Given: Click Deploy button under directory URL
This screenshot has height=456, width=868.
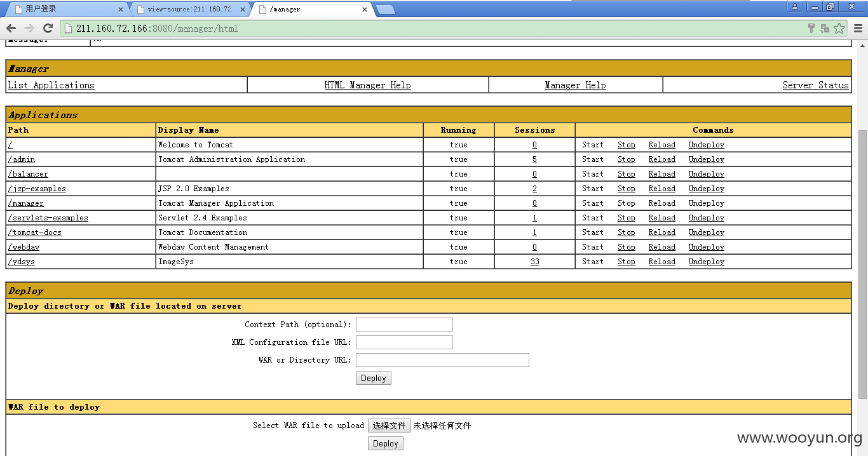Looking at the screenshot, I should [374, 378].
